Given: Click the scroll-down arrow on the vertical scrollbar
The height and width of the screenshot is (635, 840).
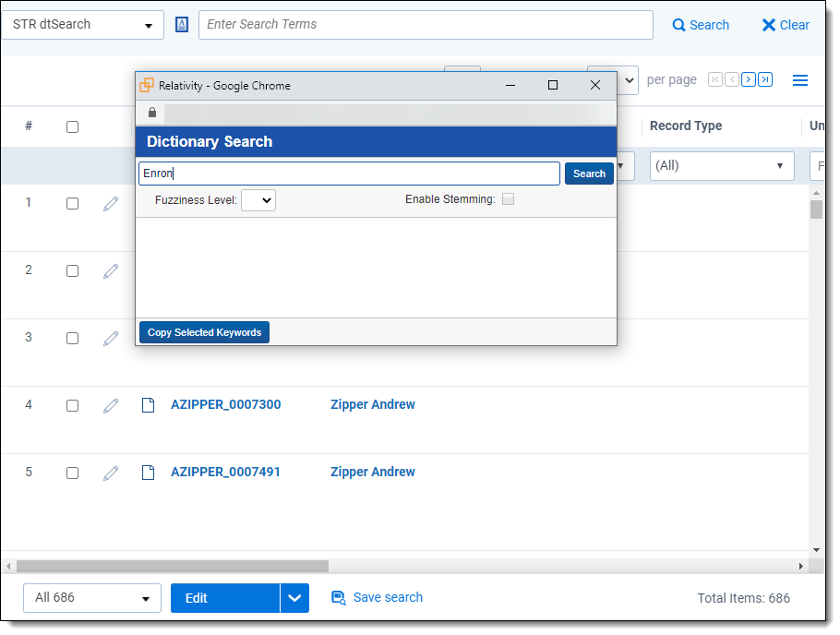Looking at the screenshot, I should (816, 550).
